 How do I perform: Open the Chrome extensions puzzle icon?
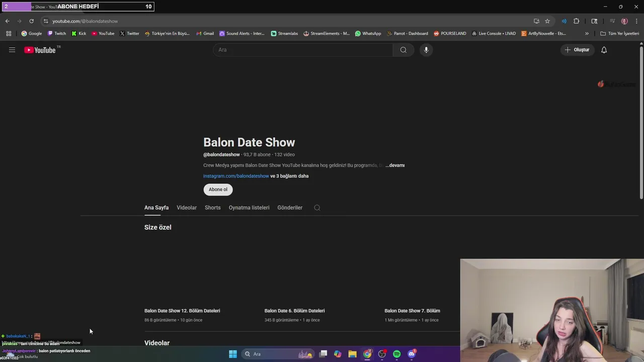pos(577,21)
